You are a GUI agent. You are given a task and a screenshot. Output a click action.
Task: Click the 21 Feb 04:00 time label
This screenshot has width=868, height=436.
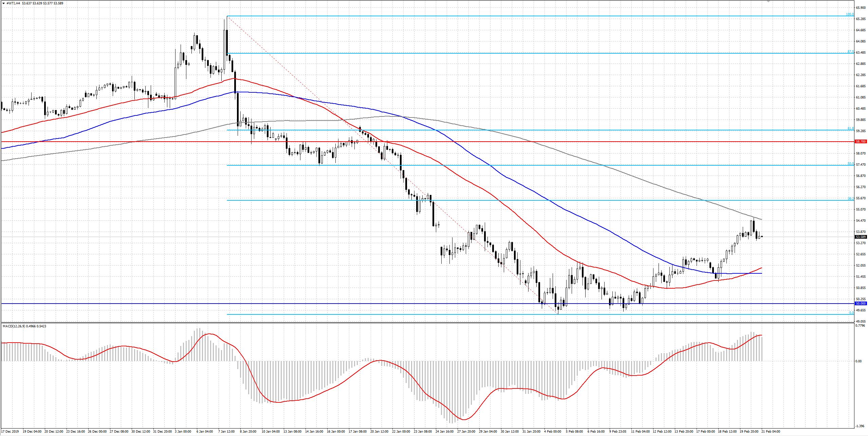pyautogui.click(x=770, y=432)
